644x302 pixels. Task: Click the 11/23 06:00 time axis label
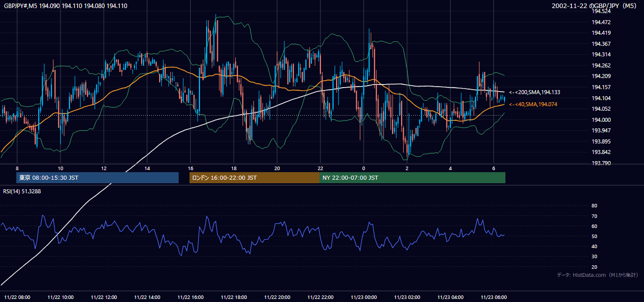(494, 297)
